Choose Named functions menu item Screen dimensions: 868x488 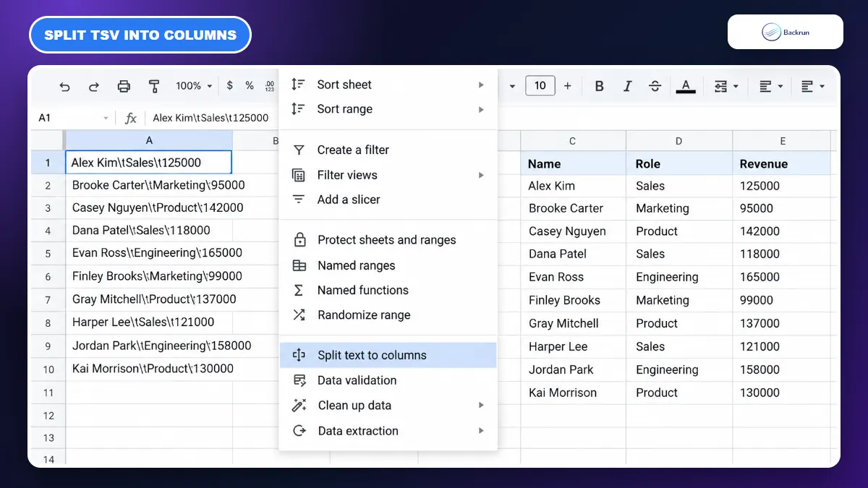coord(388,290)
